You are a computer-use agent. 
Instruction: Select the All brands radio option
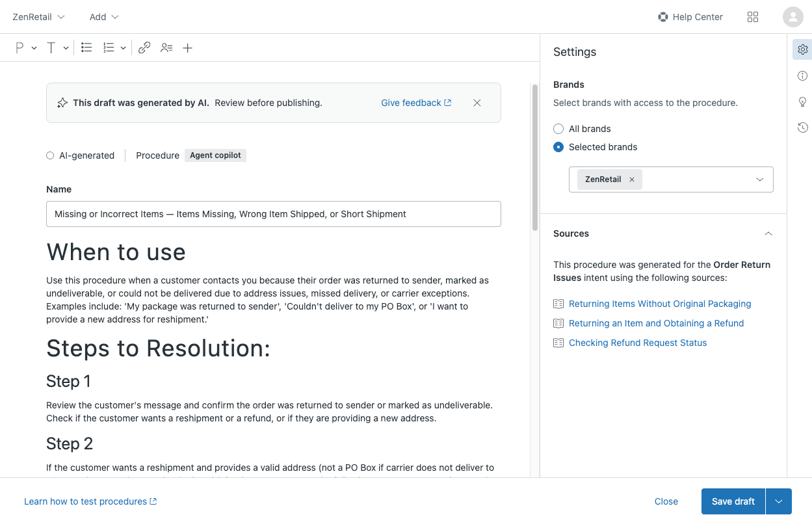[x=558, y=129]
